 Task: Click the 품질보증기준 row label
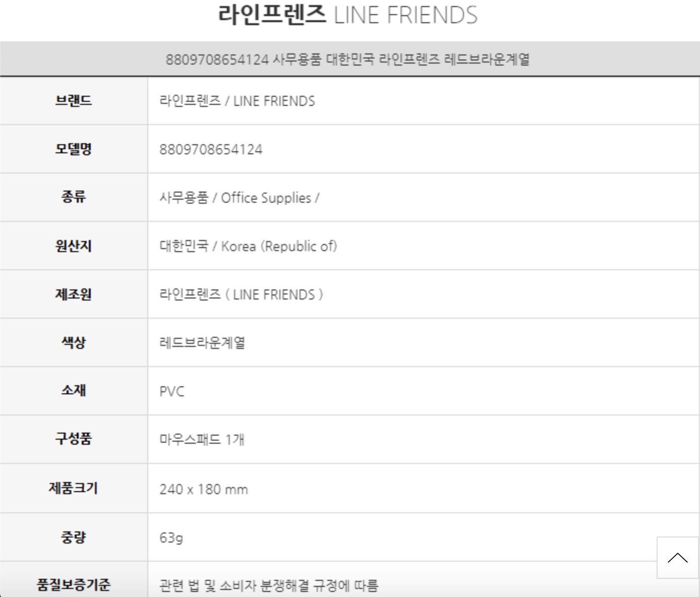pos(74,585)
